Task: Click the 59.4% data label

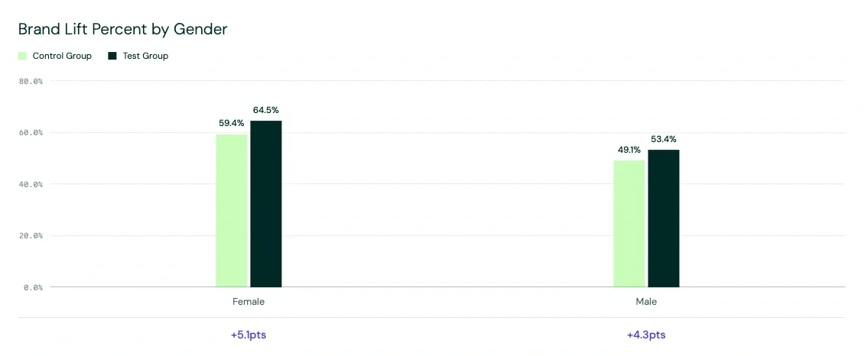Action: 232,123
